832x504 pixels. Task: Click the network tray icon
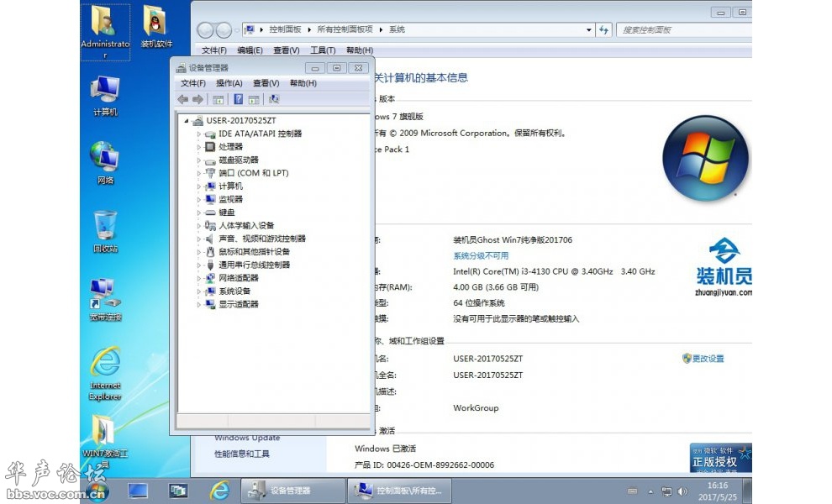point(666,491)
